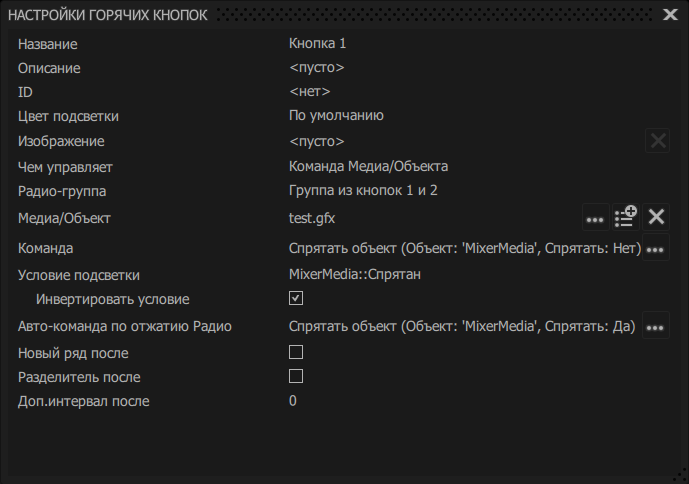Click the Условие подсветки value MixerMedia::Спрятан

tap(355, 274)
